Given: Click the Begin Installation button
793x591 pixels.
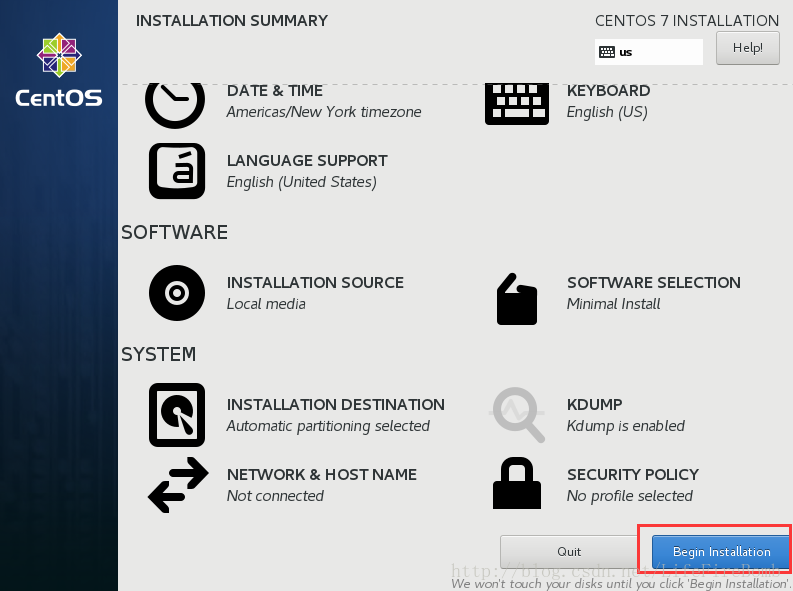Looking at the screenshot, I should click(x=721, y=552).
